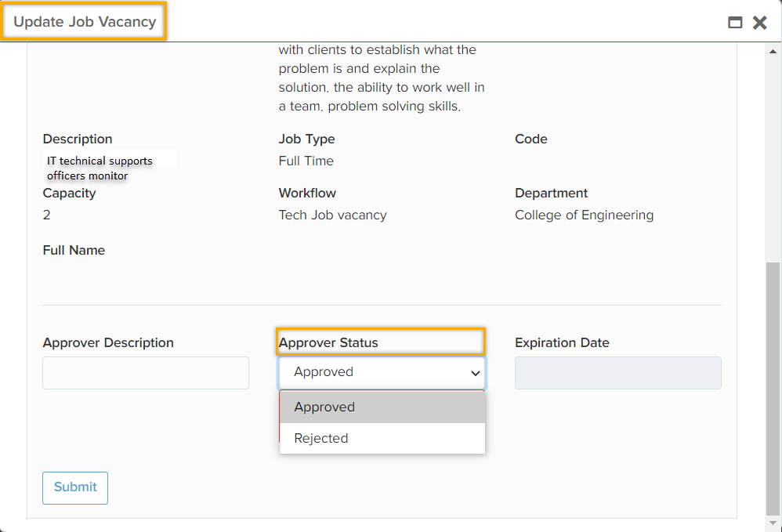Click the Tech Job vacancy workflow value

[x=332, y=215]
